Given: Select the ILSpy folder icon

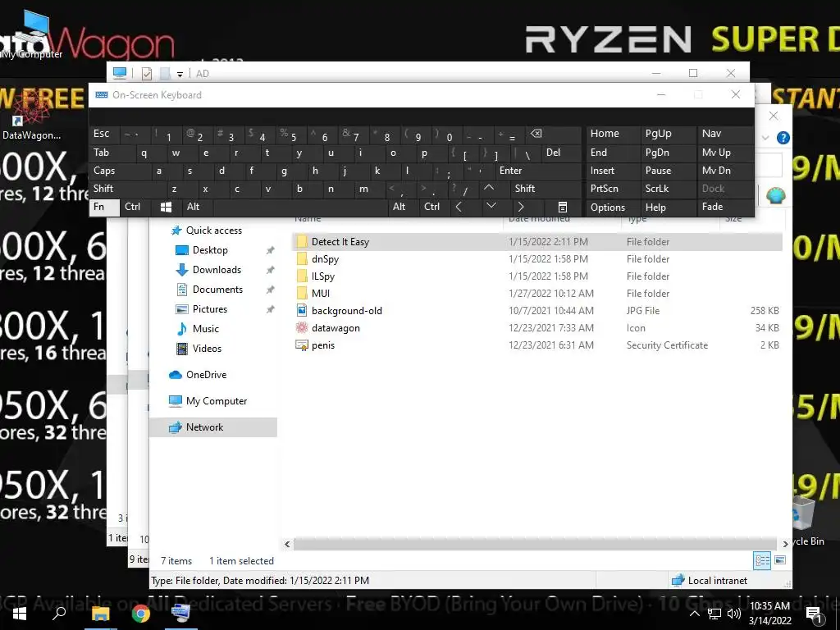Looking at the screenshot, I should click(x=302, y=276).
